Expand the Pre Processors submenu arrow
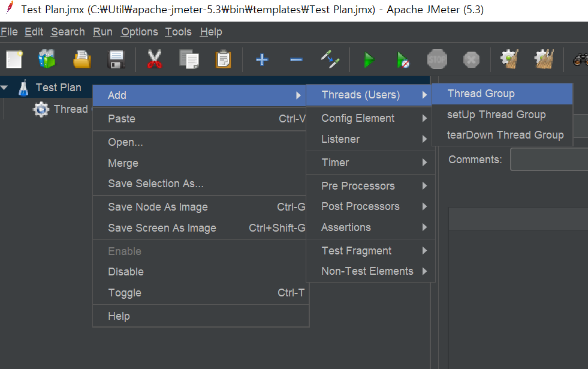The height and width of the screenshot is (369, 588). coord(424,186)
